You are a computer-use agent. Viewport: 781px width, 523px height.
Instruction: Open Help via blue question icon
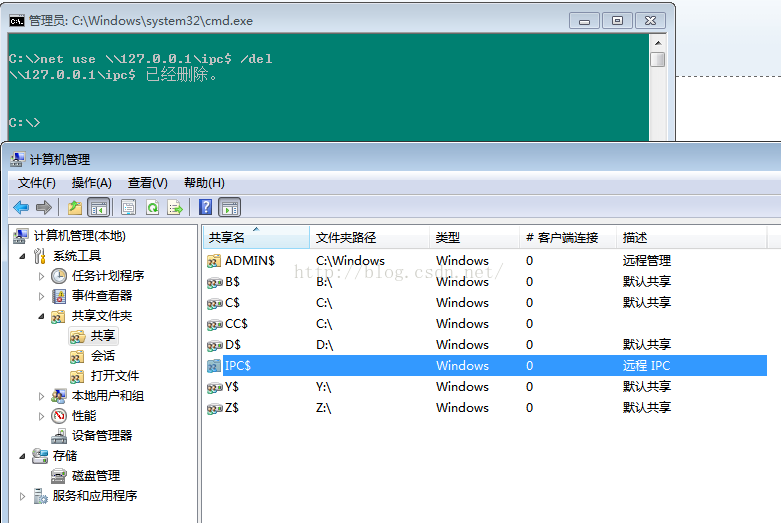click(205, 207)
